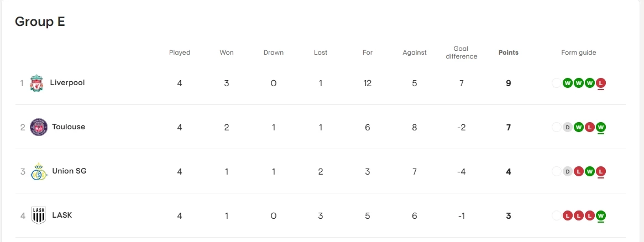Image resolution: width=644 pixels, height=242 pixels.
Task: Open the LASK team link
Action: coord(62,215)
